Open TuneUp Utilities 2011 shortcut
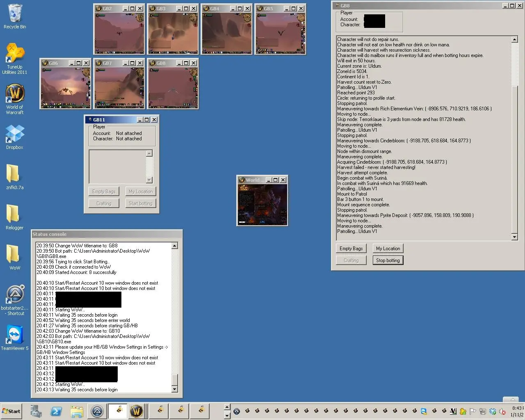 [15, 53]
